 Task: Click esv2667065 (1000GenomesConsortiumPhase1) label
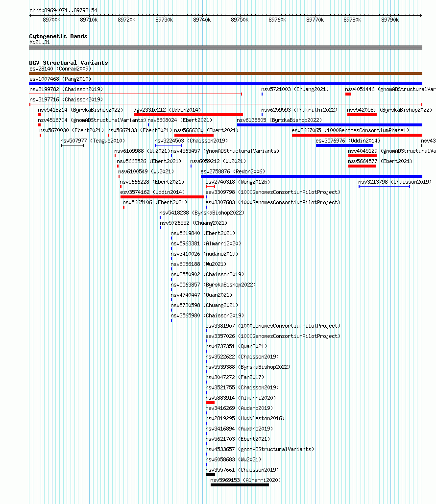tap(350, 130)
